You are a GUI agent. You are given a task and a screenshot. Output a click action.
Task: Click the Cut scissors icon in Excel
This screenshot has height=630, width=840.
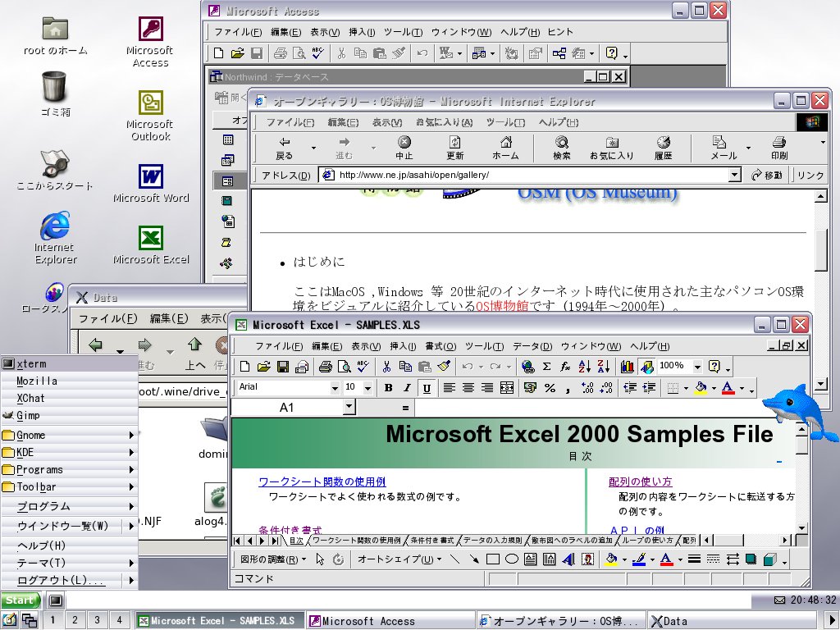386,367
